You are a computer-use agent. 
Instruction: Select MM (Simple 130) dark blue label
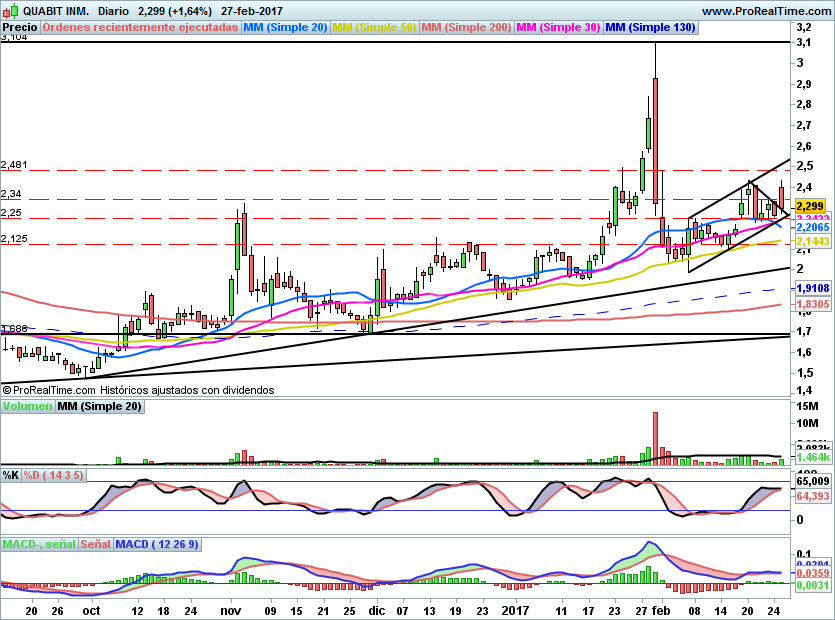point(650,27)
